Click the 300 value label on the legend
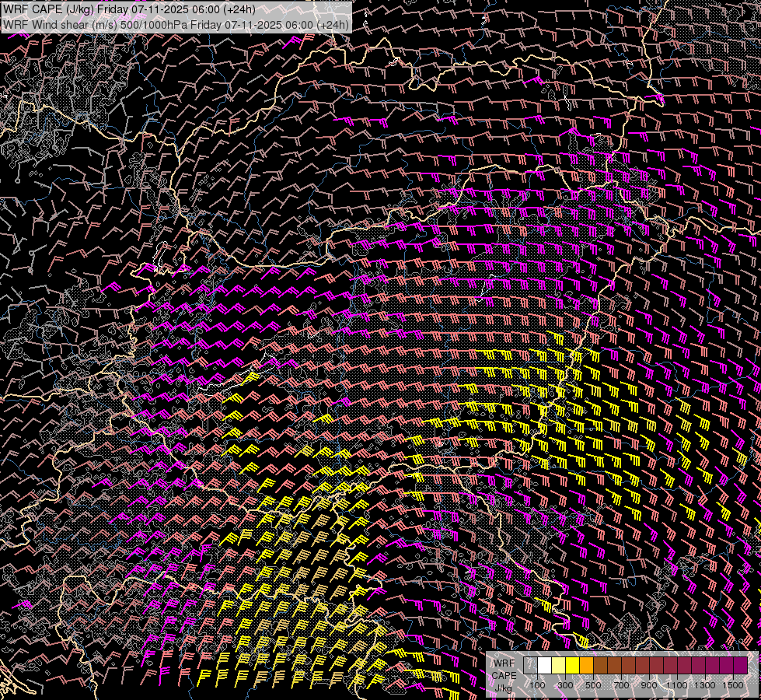Screen dimensions: 761x700 click(x=565, y=685)
